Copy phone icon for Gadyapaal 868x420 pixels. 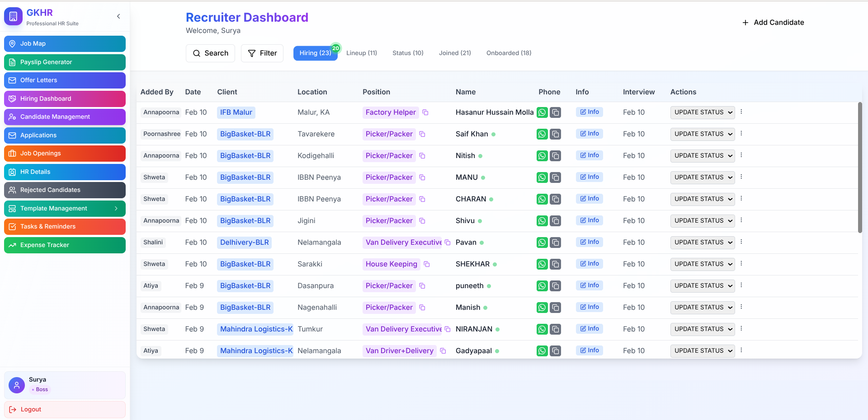[556, 351]
